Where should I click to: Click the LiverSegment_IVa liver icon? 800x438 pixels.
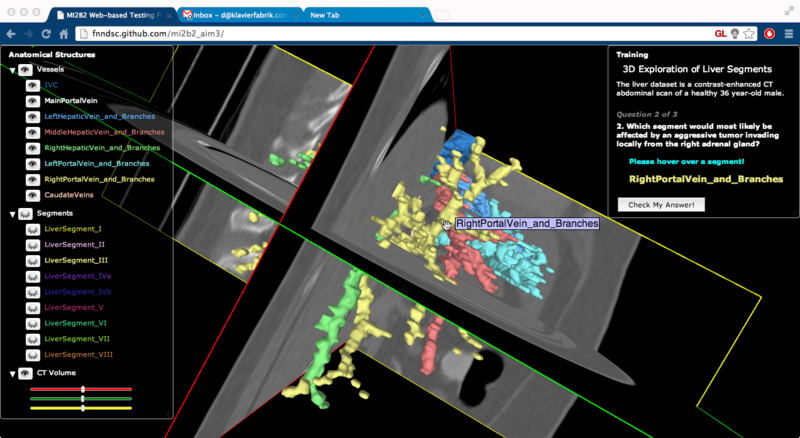[34, 276]
